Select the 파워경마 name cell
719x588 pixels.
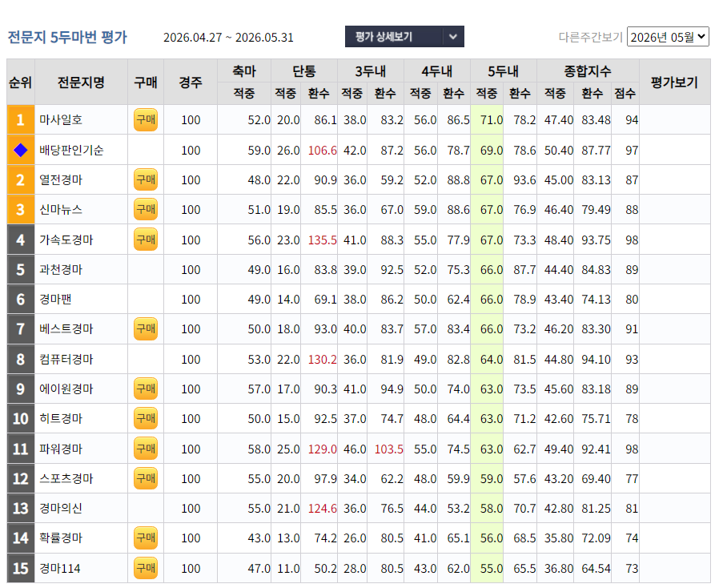pyautogui.click(x=81, y=449)
